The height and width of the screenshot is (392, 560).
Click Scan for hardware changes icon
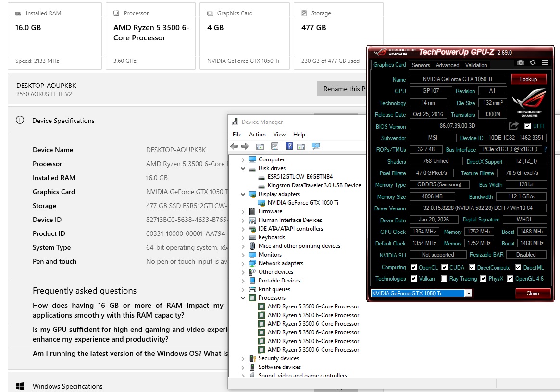(x=316, y=146)
